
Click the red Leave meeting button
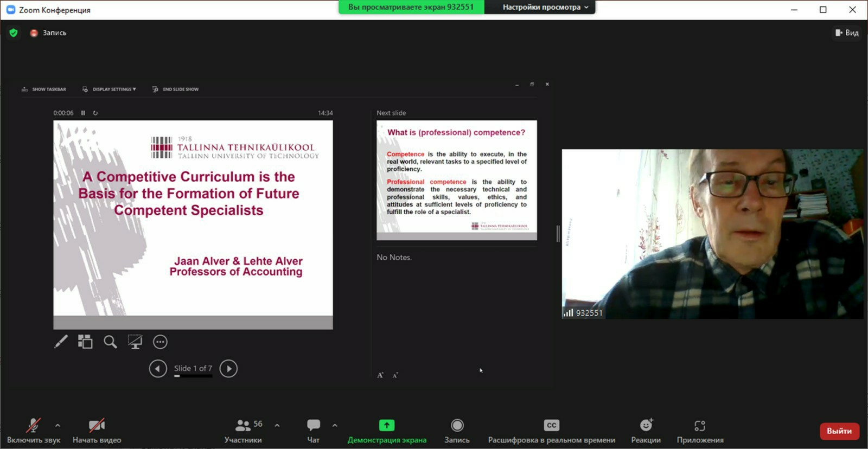[839, 431]
